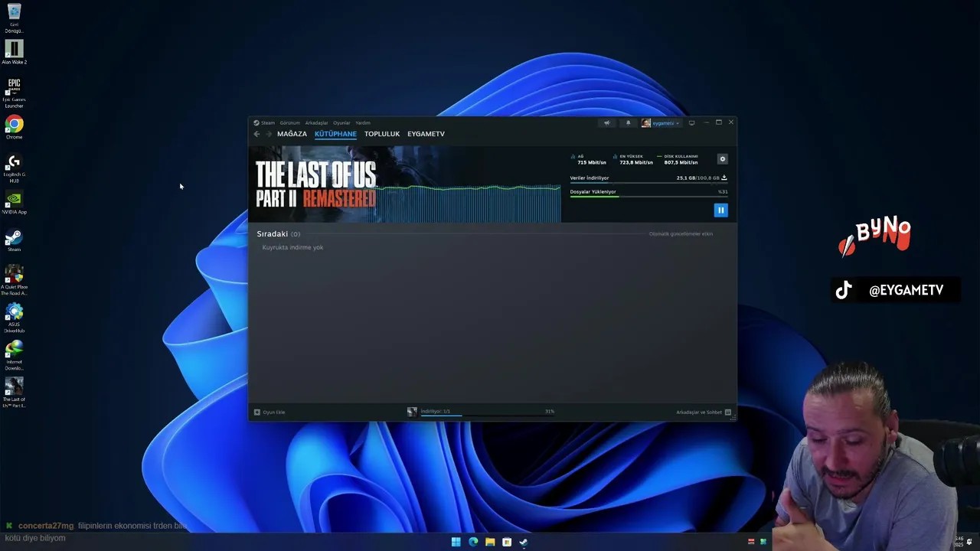This screenshot has width=980, height=551.
Task: Expand the eygametv account dropdown
Action: (x=661, y=122)
